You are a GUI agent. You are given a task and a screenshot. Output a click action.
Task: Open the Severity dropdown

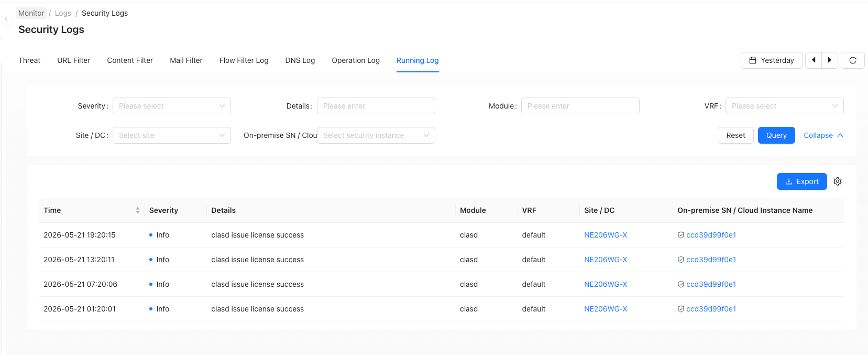tap(172, 106)
